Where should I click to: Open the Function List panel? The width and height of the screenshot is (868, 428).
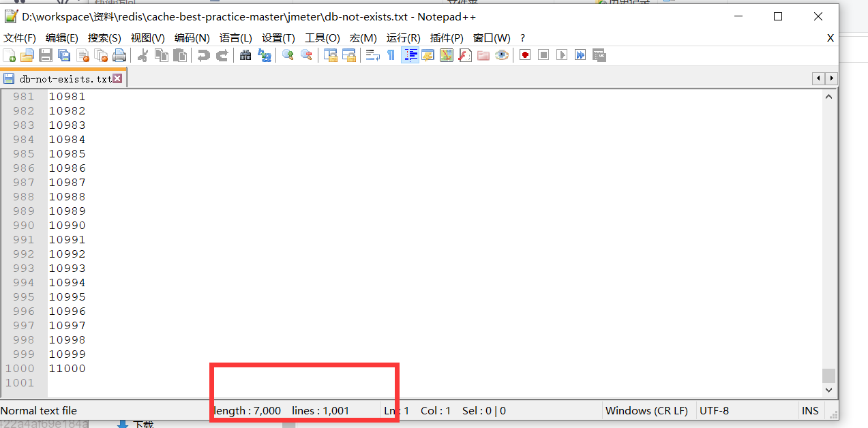click(x=465, y=55)
